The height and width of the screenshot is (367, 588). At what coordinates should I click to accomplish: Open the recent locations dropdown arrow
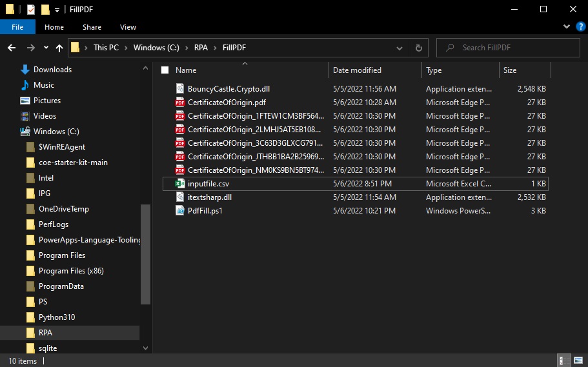(x=46, y=48)
